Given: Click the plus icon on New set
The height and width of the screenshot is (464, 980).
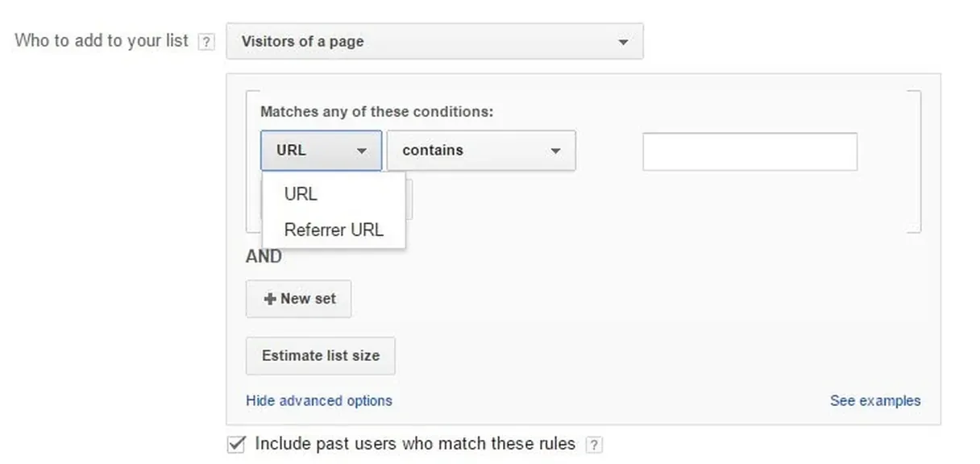Looking at the screenshot, I should pyautogui.click(x=270, y=299).
